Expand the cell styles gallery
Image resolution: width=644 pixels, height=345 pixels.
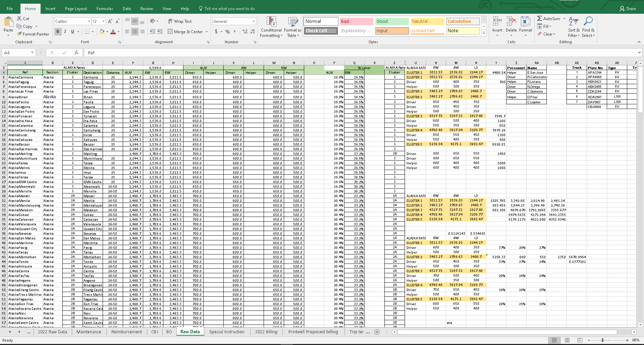point(484,33)
